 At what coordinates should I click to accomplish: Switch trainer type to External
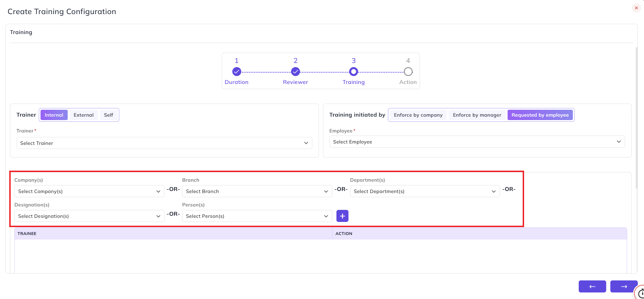click(x=84, y=115)
